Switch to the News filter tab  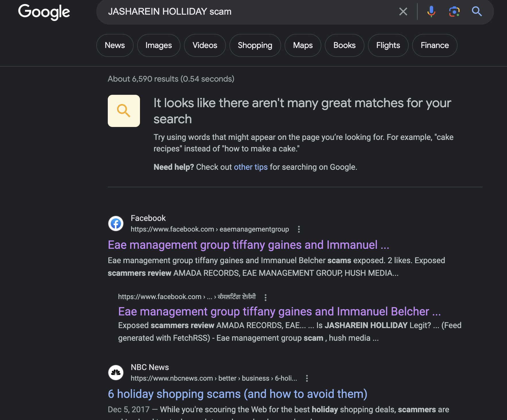point(115,45)
